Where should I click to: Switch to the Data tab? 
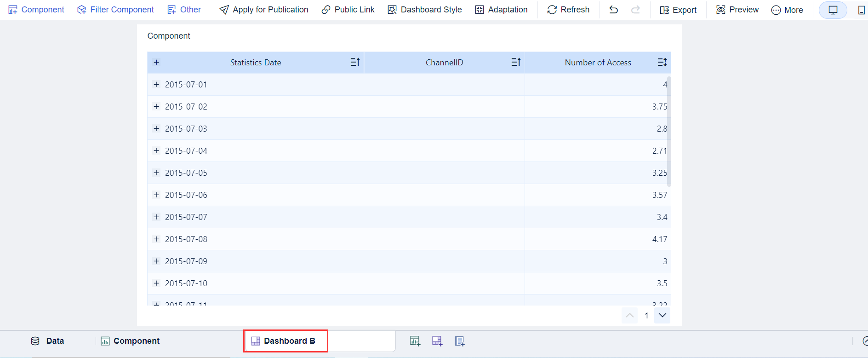pyautogui.click(x=48, y=341)
